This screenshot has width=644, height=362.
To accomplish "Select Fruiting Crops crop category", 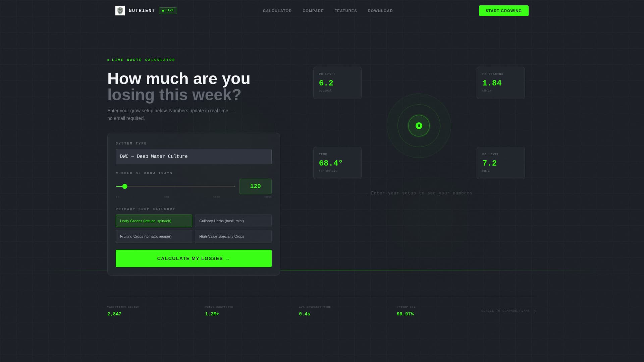I will [x=154, y=236].
